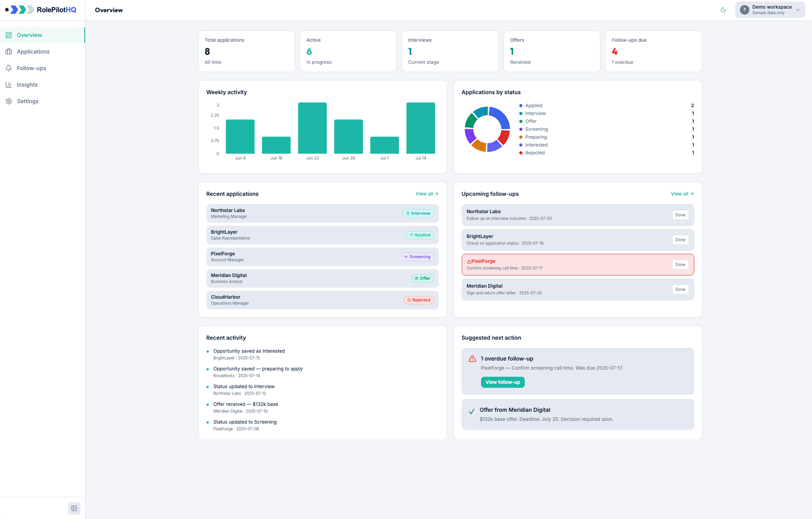
Task: Click the View follow-up button
Action: (503, 382)
